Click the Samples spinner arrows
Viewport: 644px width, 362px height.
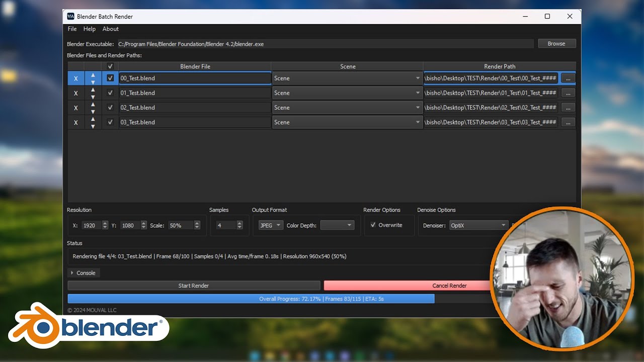click(239, 225)
